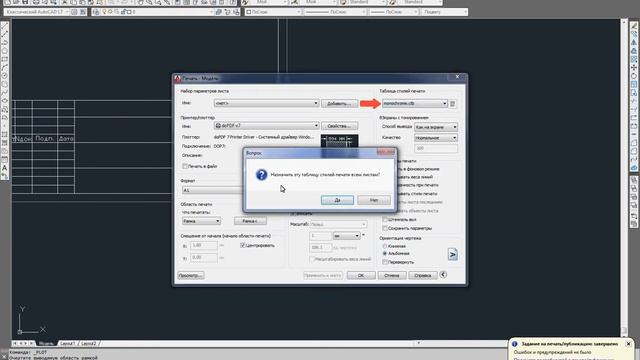The image size is (640, 360).
Task: Select the Rotate modify tool
Action: 634,76
